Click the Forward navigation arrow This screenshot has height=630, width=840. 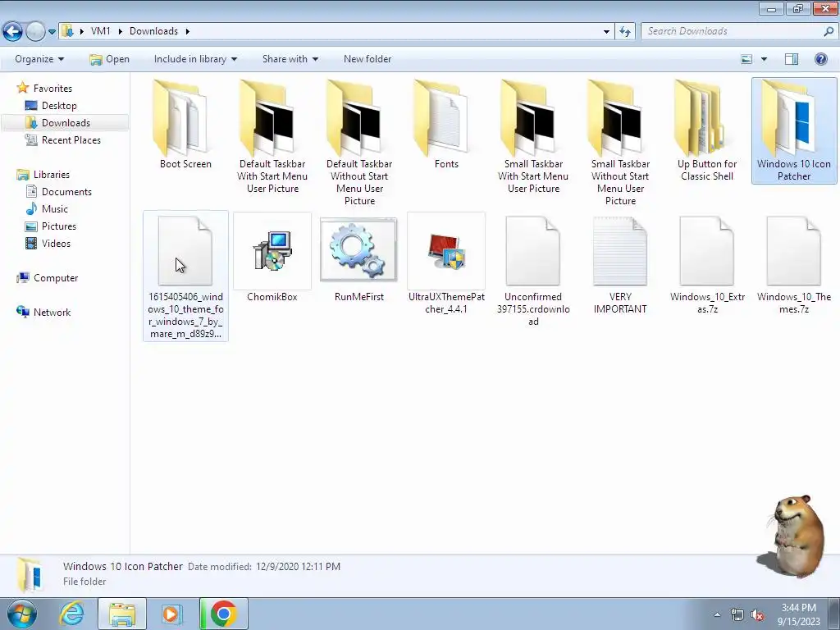tap(35, 31)
